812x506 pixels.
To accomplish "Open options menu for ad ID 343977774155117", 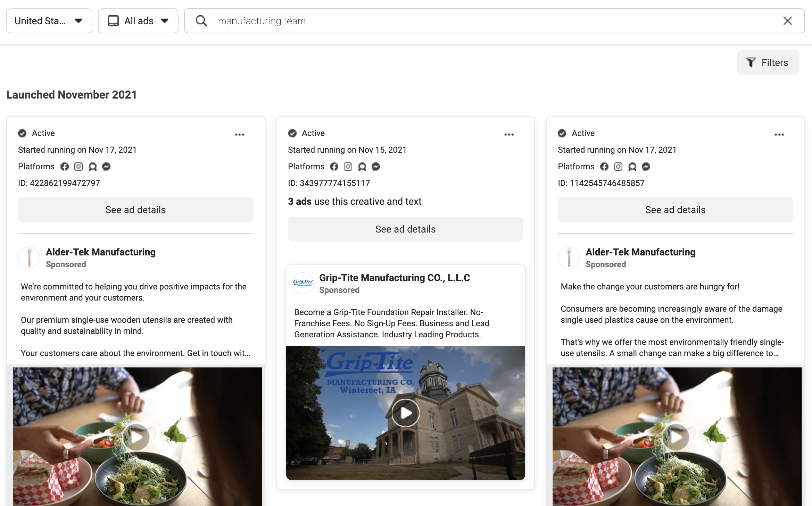I will point(509,135).
